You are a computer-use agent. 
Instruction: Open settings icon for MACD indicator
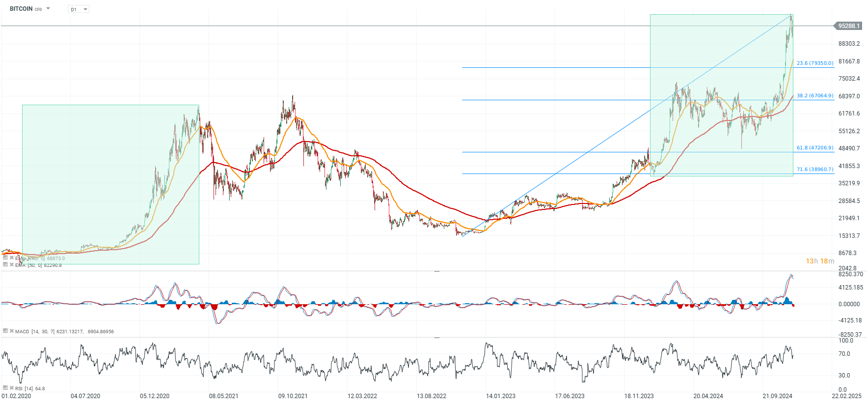click(x=5, y=331)
